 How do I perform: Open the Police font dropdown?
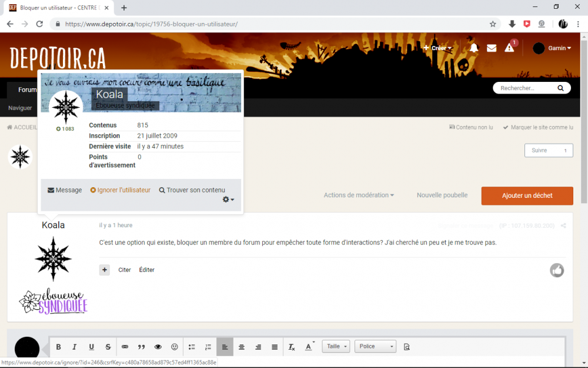[375, 347]
